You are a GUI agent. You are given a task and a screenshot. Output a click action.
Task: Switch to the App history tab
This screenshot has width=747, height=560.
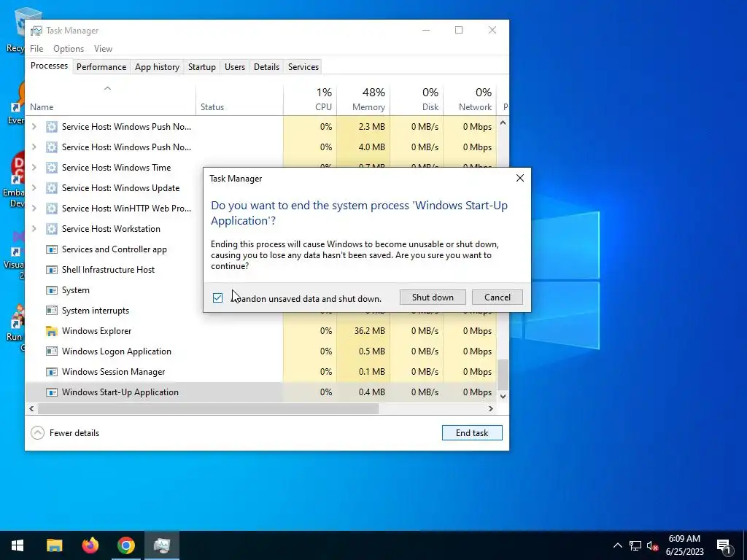[x=158, y=66]
